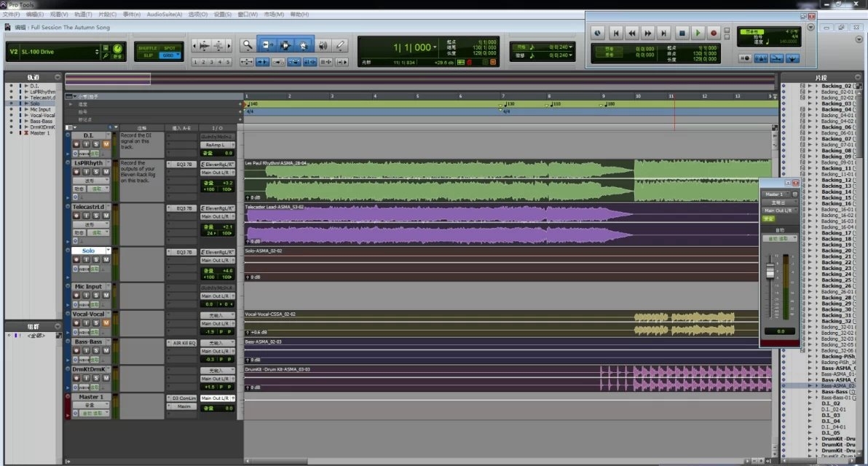Toggle solo on the Vocal-Vocal track
The width and height of the screenshot is (868, 466).
96,323
